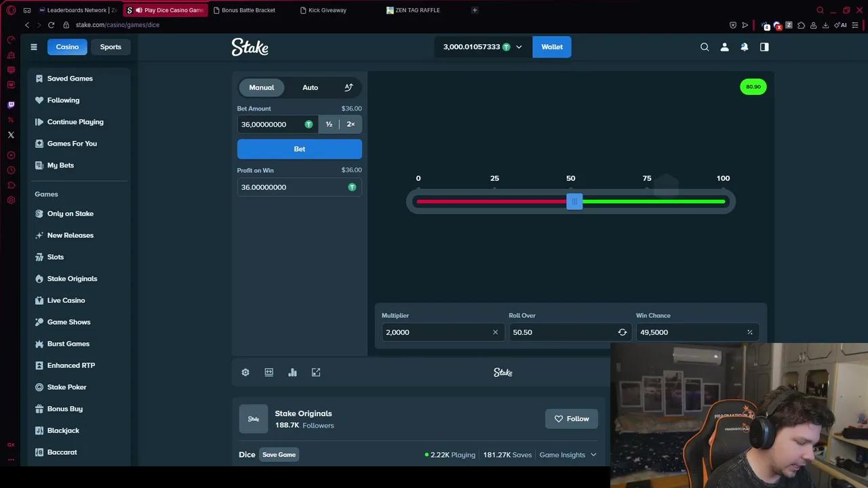This screenshot has width=868, height=488.
Task: Open the notifications bell
Action: tap(745, 47)
